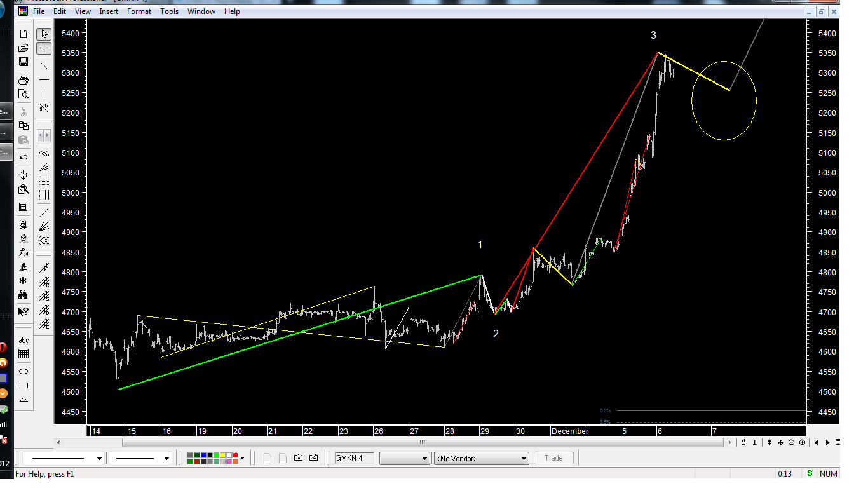This screenshot has height=488, width=868.
Task: Select the horizontal line tool
Action: [x=44, y=79]
